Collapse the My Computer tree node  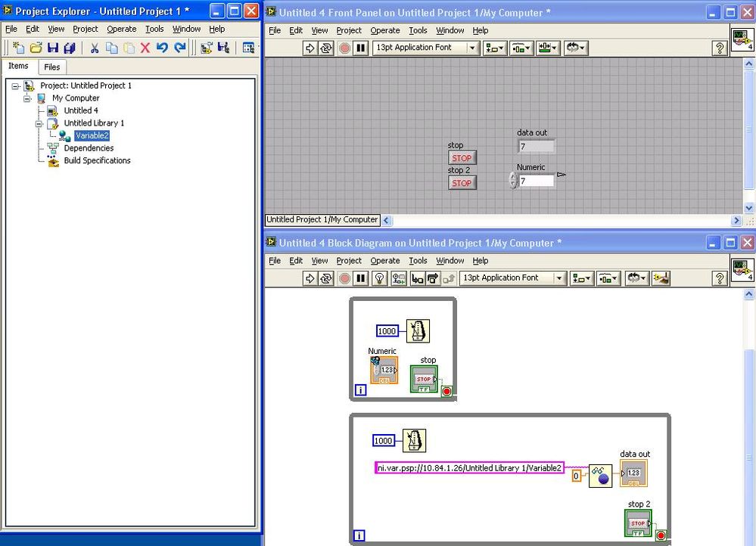(x=27, y=98)
